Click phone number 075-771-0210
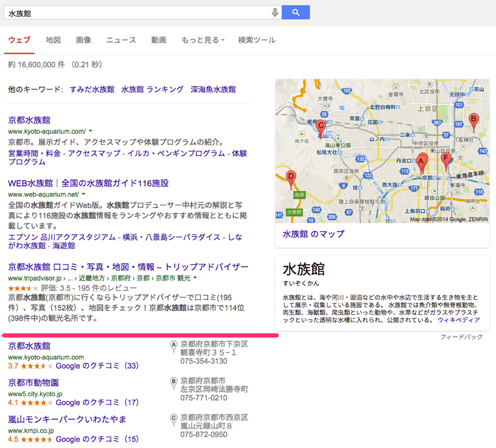 204,398
